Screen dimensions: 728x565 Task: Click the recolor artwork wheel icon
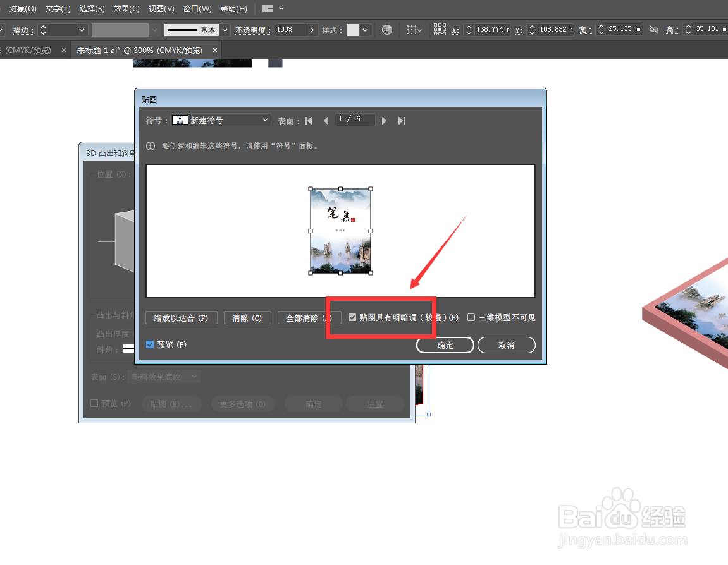point(386,30)
